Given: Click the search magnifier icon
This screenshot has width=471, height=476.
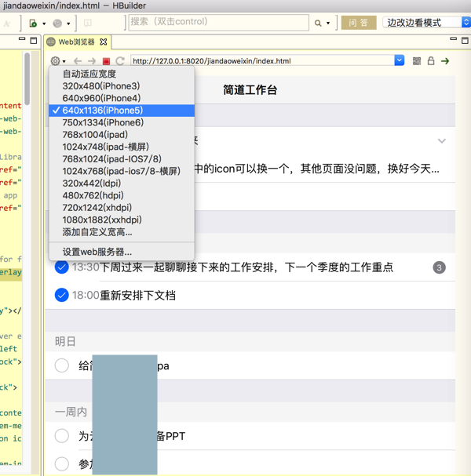Looking at the screenshot, I should [318, 23].
